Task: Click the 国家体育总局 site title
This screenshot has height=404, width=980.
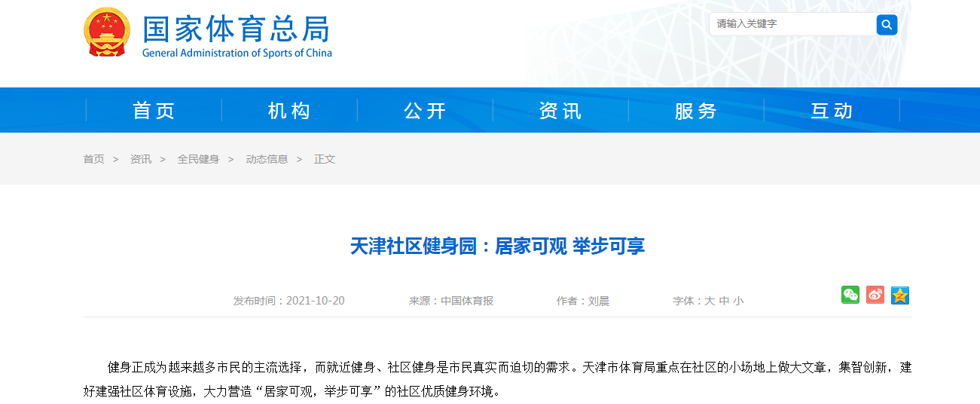Action: pos(236,30)
